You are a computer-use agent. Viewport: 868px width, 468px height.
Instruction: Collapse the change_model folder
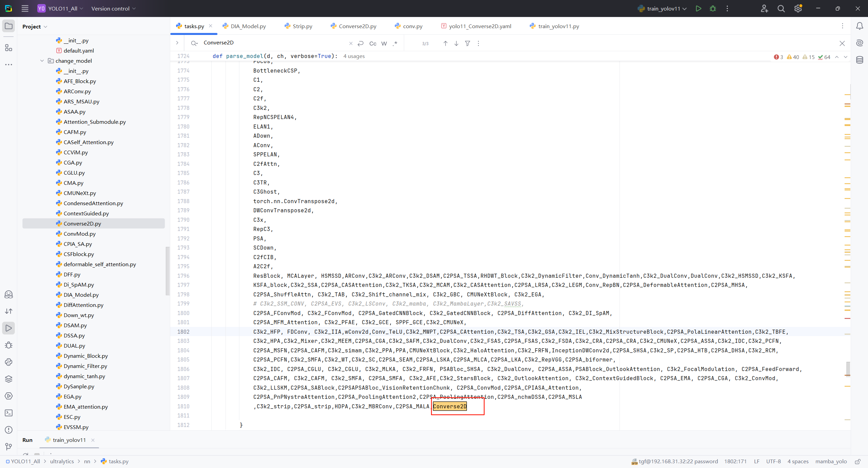(x=42, y=61)
